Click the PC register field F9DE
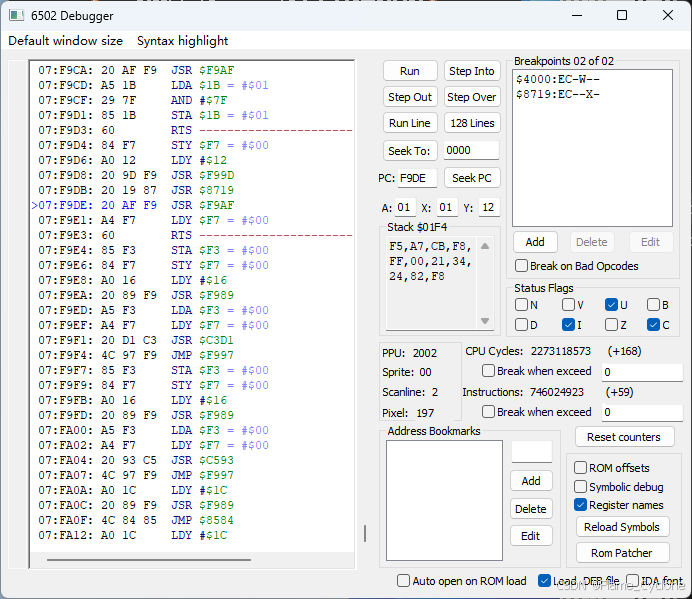Image resolution: width=692 pixels, height=599 pixels. coord(417,178)
